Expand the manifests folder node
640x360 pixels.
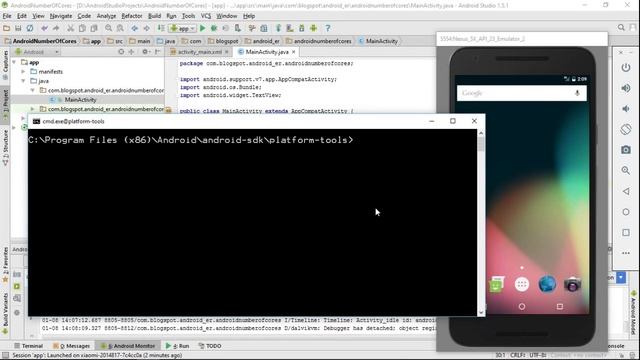(x=23, y=72)
